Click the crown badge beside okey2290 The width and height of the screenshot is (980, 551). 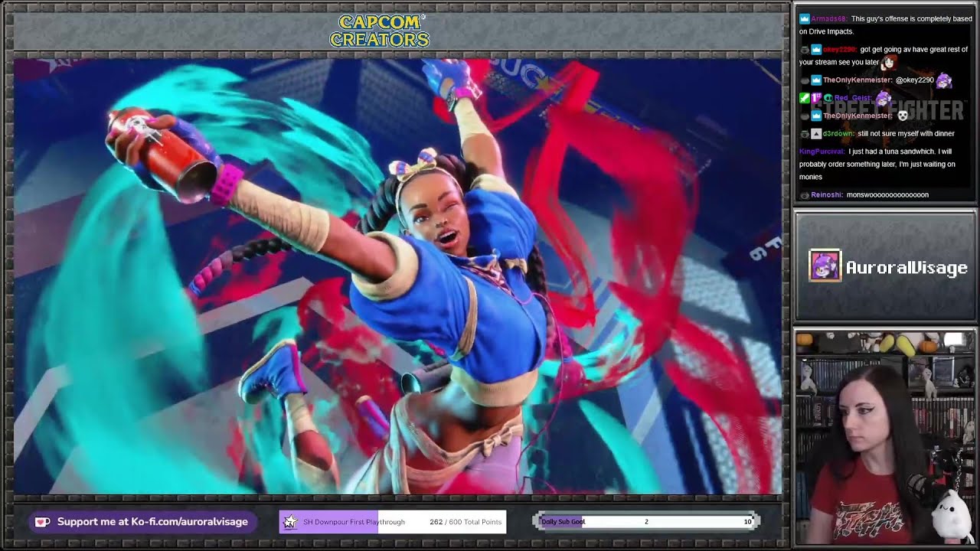pyautogui.click(x=816, y=50)
